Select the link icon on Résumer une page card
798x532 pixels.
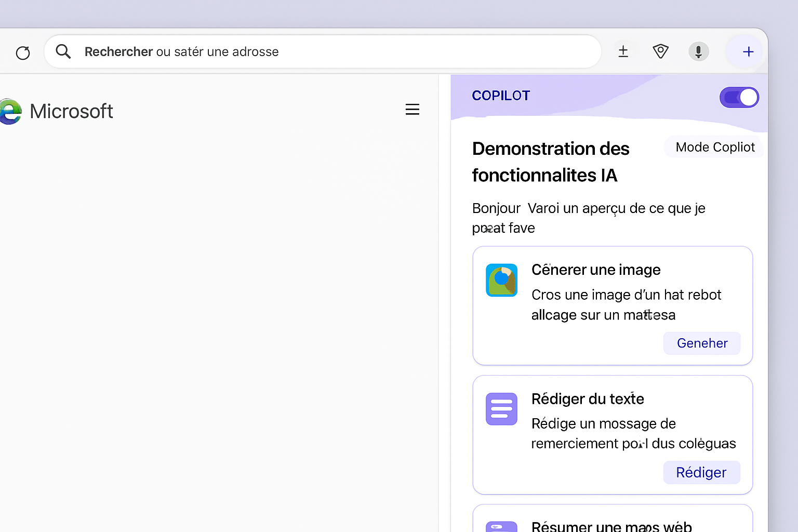coord(501,526)
